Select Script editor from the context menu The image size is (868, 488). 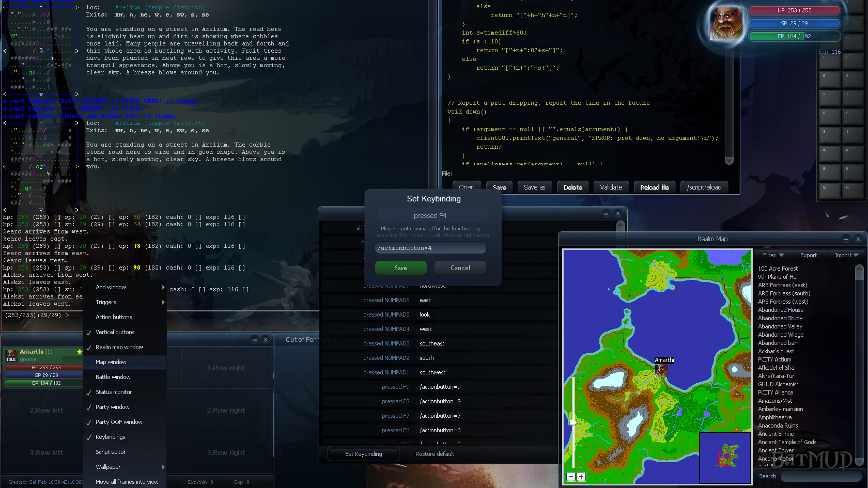tap(111, 452)
